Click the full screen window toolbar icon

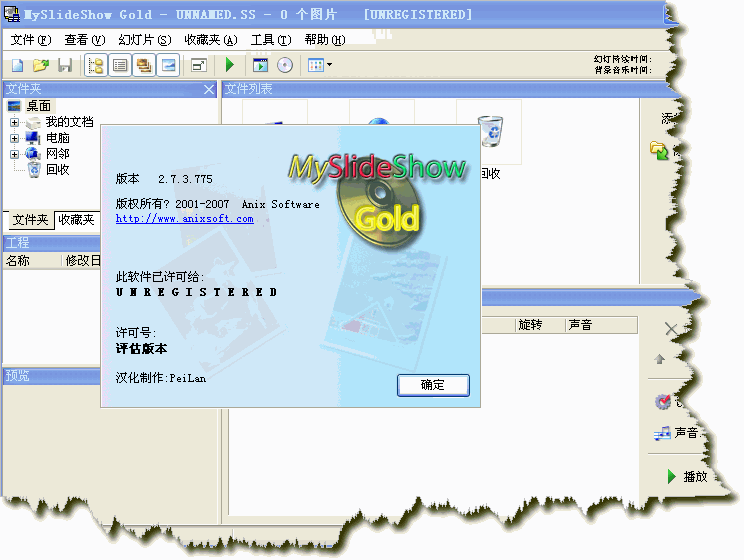pos(199,65)
